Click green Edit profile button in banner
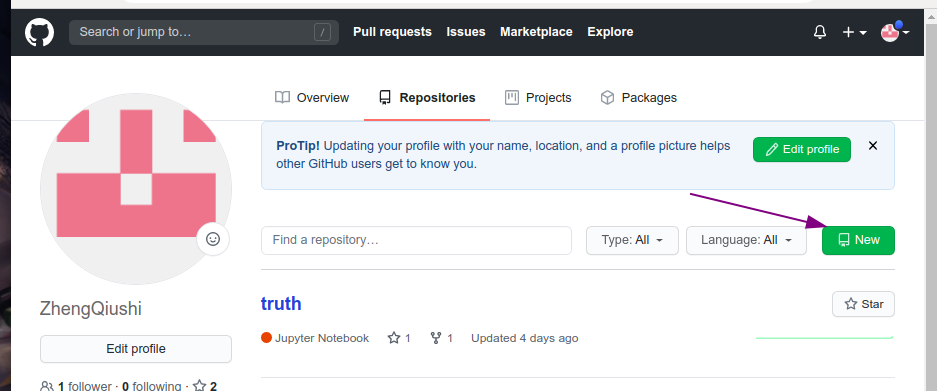Viewport: 937px width, 391px height. pos(802,149)
